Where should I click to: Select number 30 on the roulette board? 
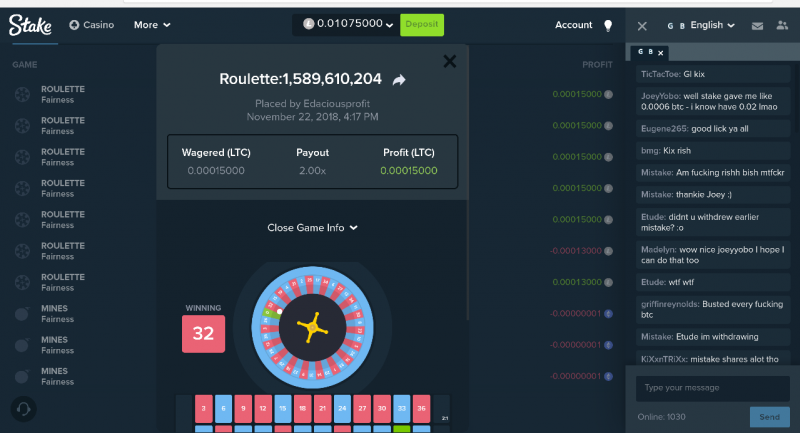coord(382,409)
